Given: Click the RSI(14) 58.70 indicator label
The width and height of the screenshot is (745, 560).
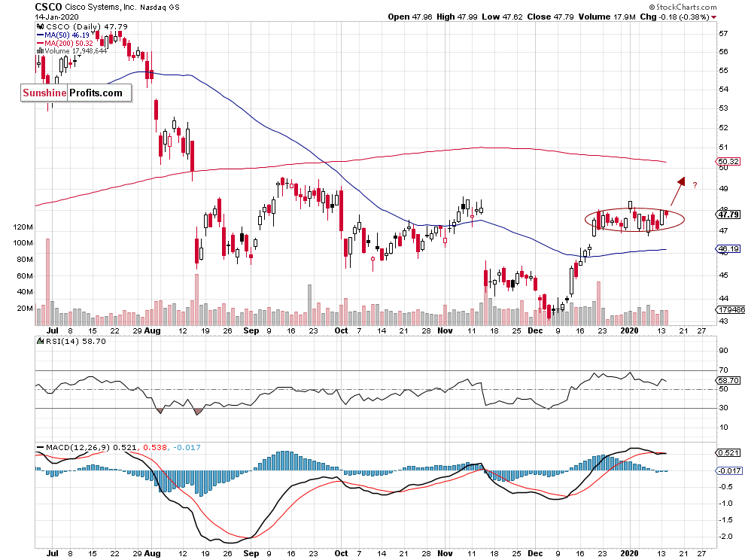Looking at the screenshot, I should tap(75, 341).
